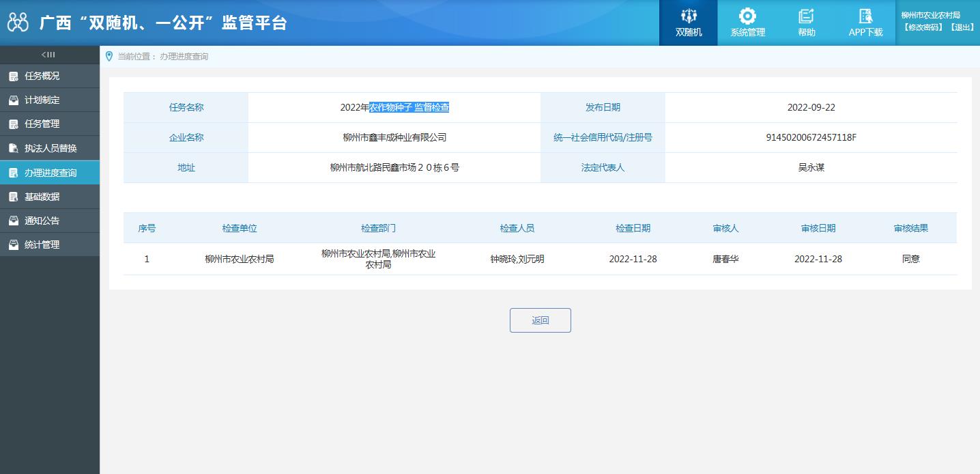This screenshot has width=980, height=474.
Task: Open 基础数据 menu item
Action: [50, 197]
